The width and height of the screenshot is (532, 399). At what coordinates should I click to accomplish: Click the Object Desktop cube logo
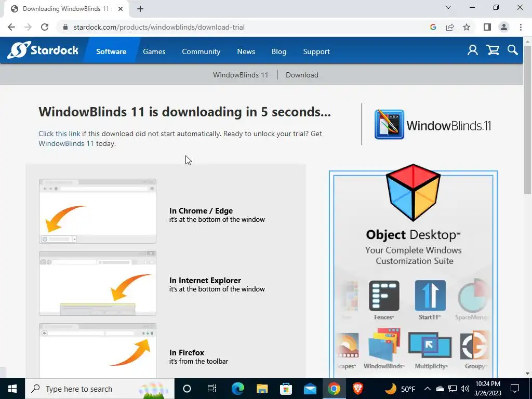[x=413, y=192]
